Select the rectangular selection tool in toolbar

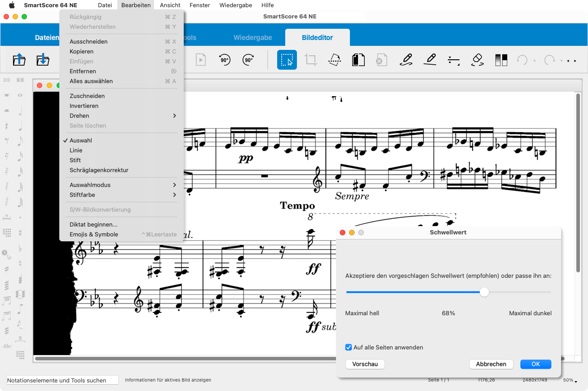point(287,60)
